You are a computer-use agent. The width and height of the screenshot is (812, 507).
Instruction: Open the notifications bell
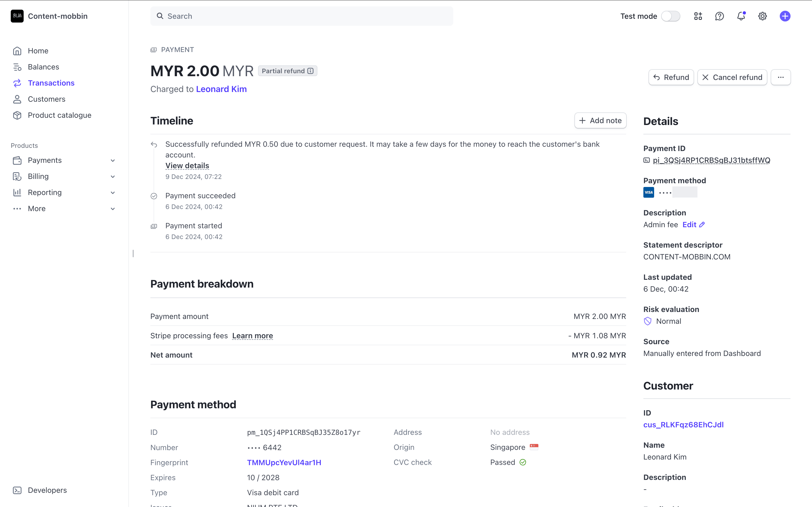tap(741, 16)
